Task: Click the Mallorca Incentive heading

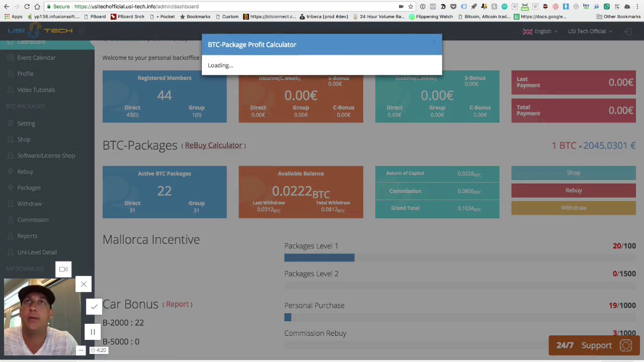Action: pyautogui.click(x=151, y=239)
